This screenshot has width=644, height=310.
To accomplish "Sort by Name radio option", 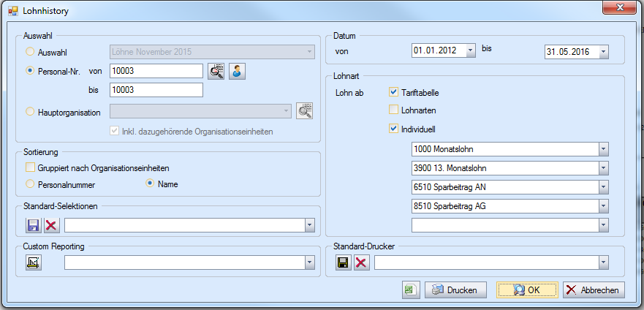I will pyautogui.click(x=150, y=184).
